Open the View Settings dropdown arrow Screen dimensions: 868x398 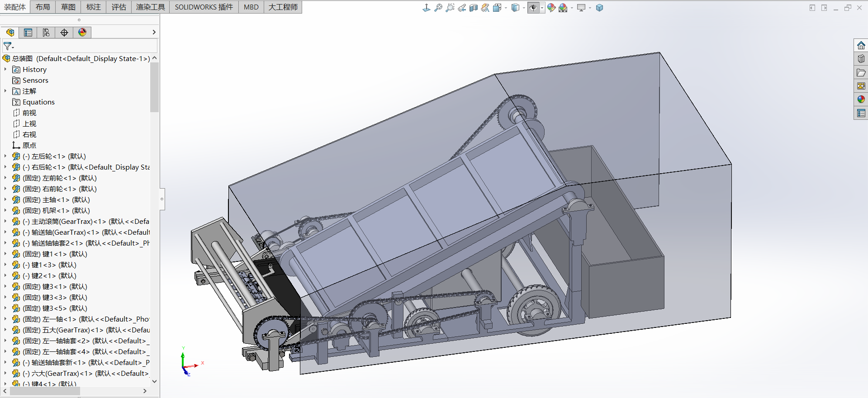pos(590,8)
